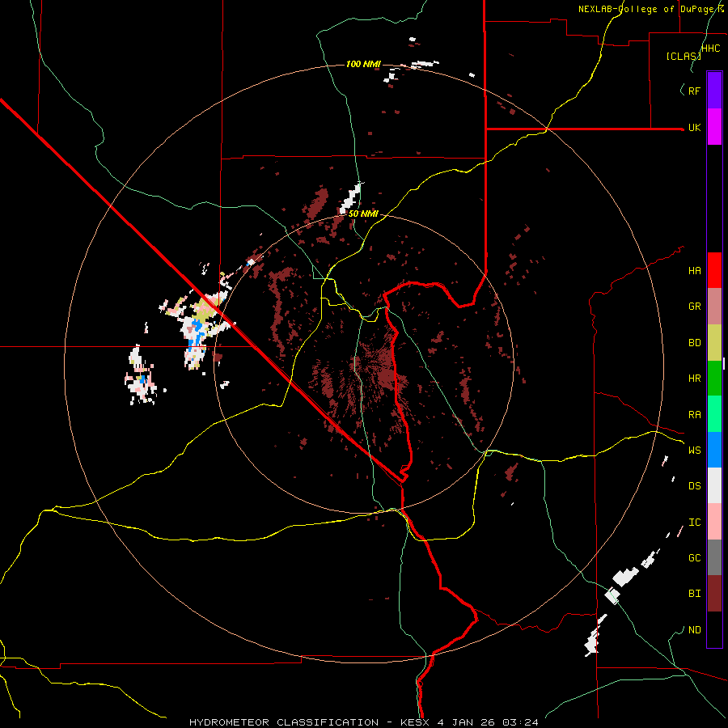Click the '[CLAS]' label text
The height and width of the screenshot is (728, 728).
684,56
